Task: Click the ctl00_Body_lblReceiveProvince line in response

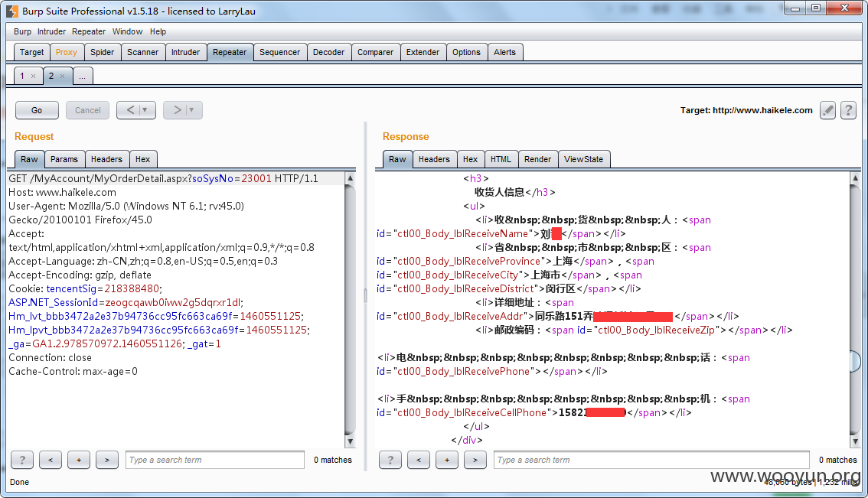Action: coord(515,261)
